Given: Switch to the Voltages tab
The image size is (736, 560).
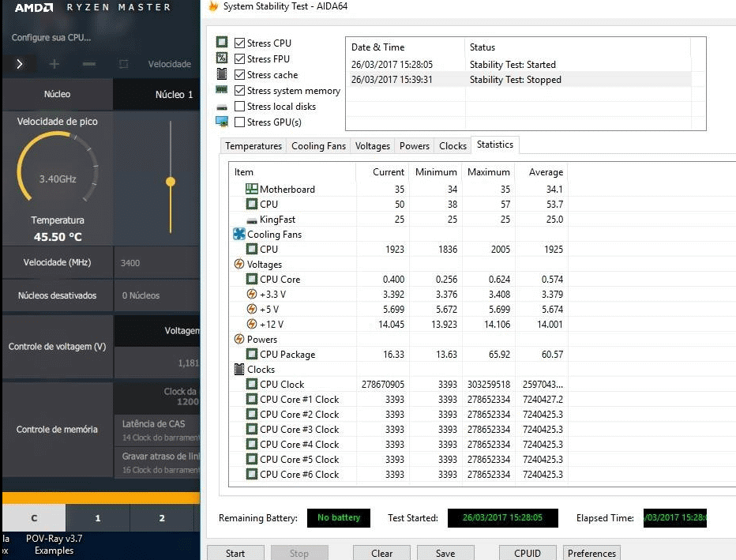Looking at the screenshot, I should point(372,146).
